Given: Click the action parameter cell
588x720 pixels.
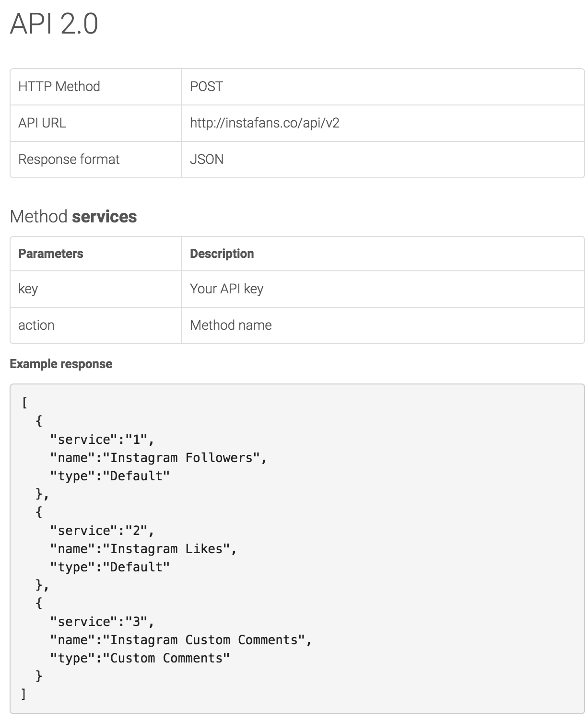Looking at the screenshot, I should click(36, 325).
